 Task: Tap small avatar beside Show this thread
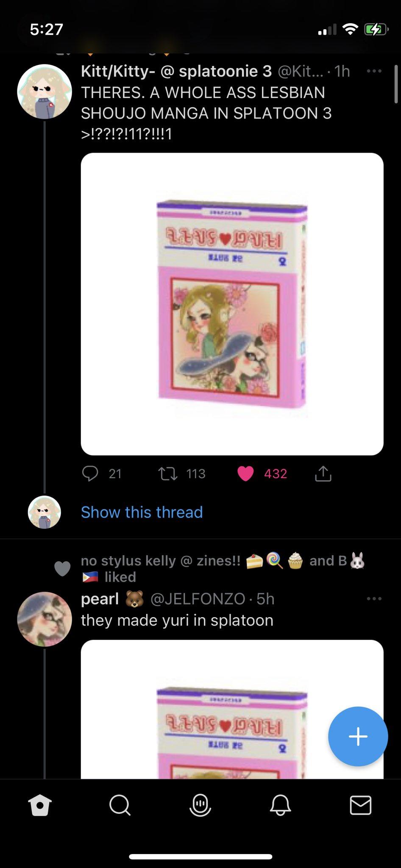pos(45,512)
